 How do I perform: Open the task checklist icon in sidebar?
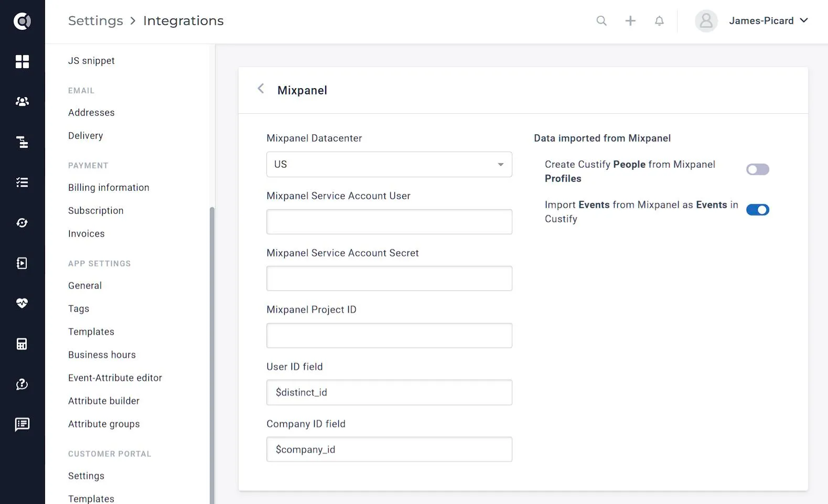click(x=22, y=183)
